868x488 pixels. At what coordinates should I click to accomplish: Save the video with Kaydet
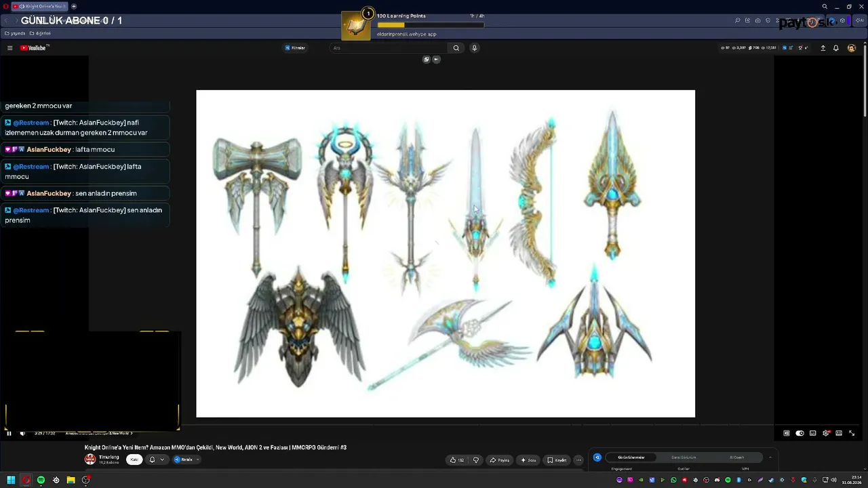click(557, 460)
